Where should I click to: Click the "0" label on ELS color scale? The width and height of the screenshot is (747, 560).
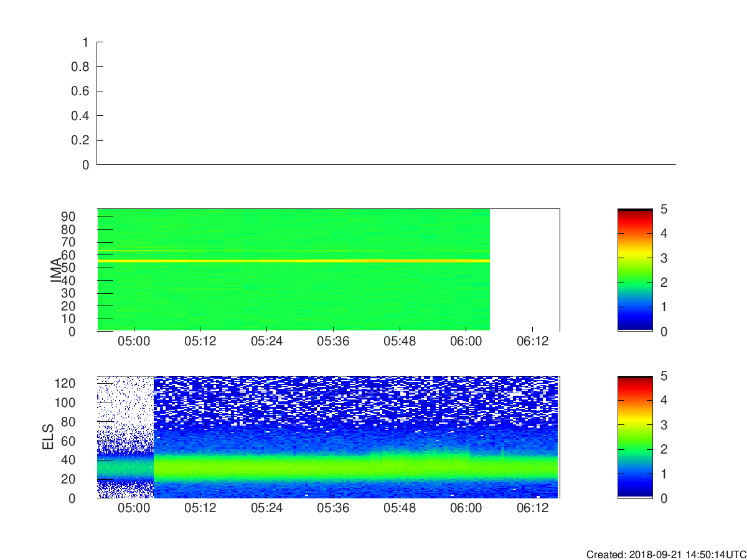tap(663, 498)
